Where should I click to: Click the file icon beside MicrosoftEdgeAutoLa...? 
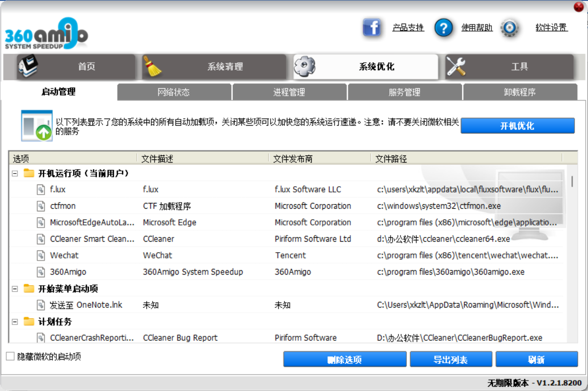point(41,222)
